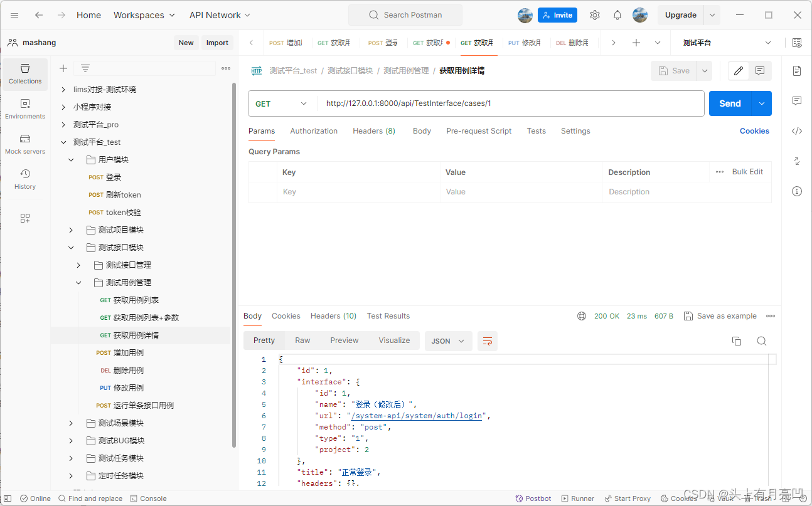812x506 pixels.
Task: Click the network globe icon in response
Action: point(582,316)
